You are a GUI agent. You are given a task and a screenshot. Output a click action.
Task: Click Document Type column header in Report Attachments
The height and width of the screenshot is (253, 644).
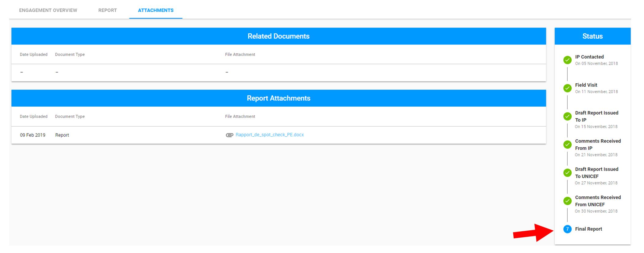70,116
